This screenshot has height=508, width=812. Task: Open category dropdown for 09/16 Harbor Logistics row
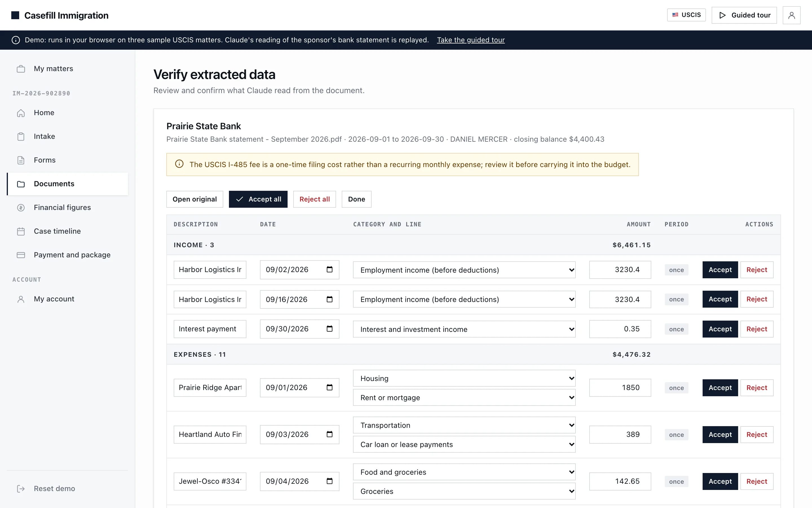pyautogui.click(x=464, y=299)
